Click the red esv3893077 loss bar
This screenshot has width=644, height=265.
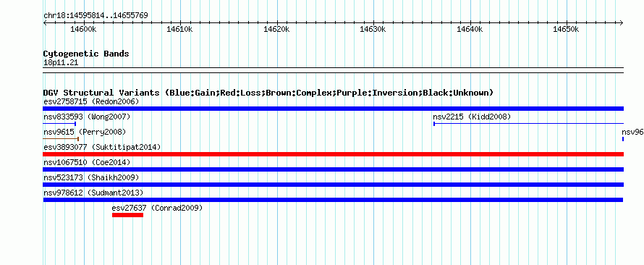pos(333,154)
